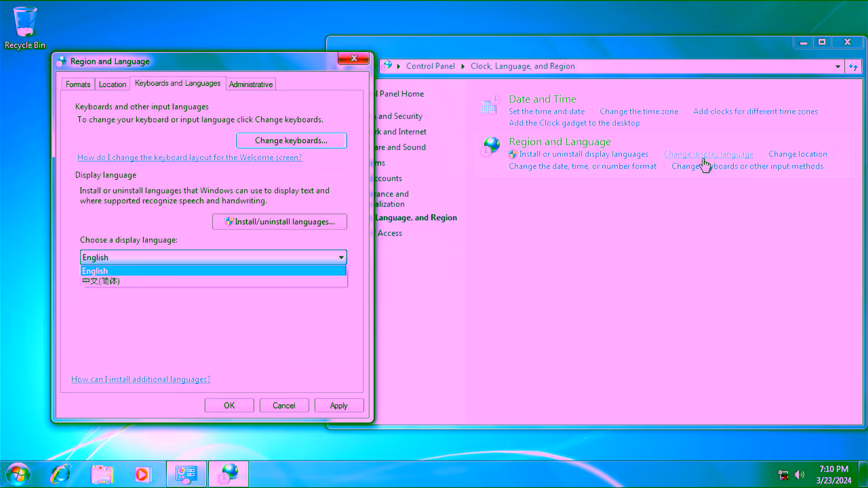Open How can I install additional languages link

(141, 380)
